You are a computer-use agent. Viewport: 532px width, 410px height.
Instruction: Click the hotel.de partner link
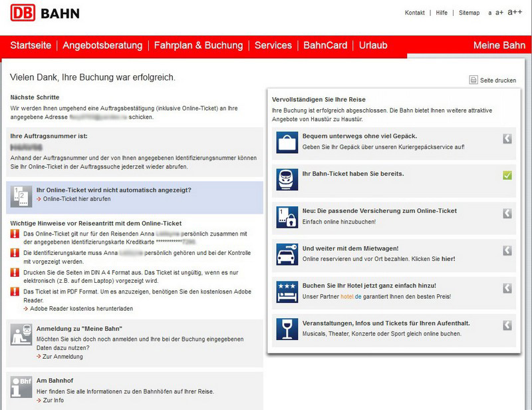click(x=351, y=297)
